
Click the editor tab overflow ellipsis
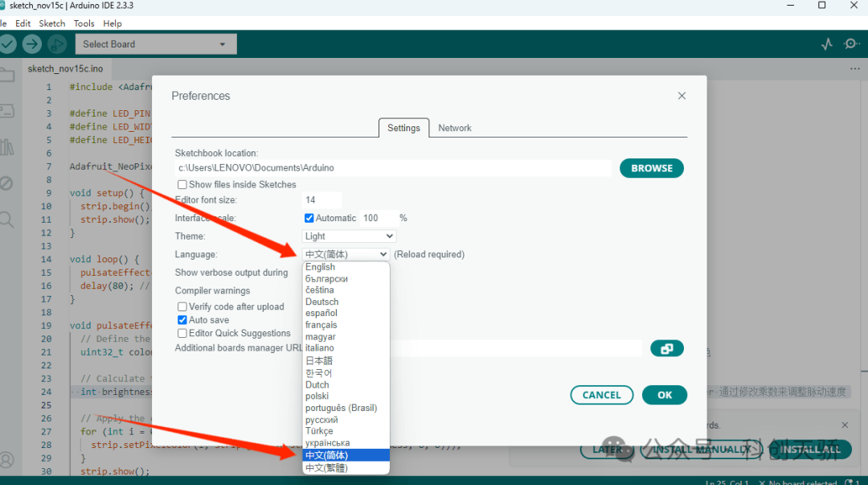pos(854,68)
